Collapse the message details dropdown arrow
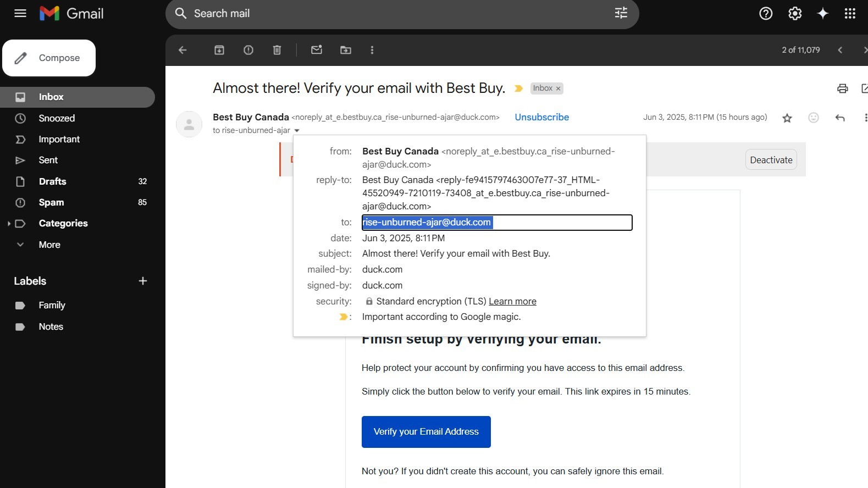Image resolution: width=868 pixels, height=488 pixels. tap(297, 131)
